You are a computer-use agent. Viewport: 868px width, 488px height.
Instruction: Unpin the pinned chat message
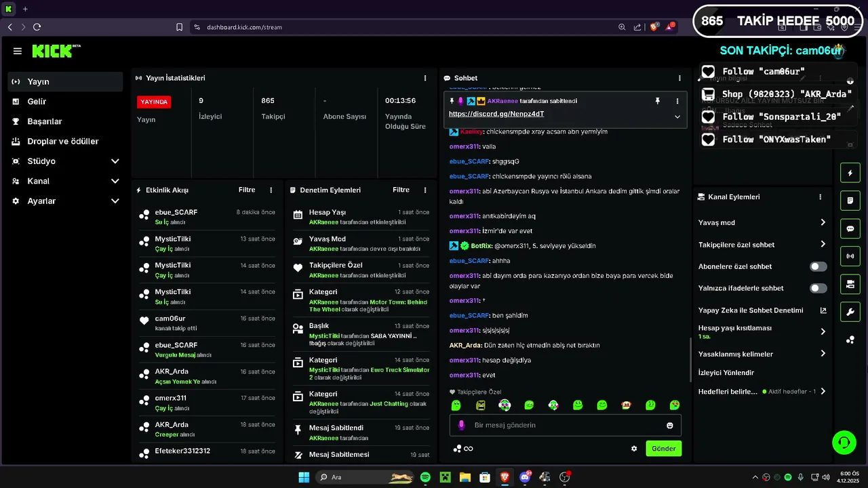(x=657, y=101)
